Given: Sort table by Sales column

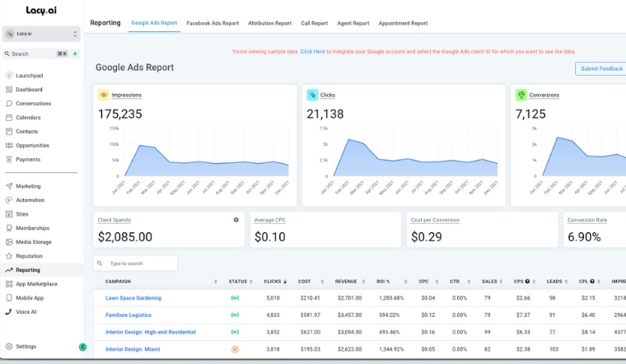Looking at the screenshot, I should tap(501, 282).
